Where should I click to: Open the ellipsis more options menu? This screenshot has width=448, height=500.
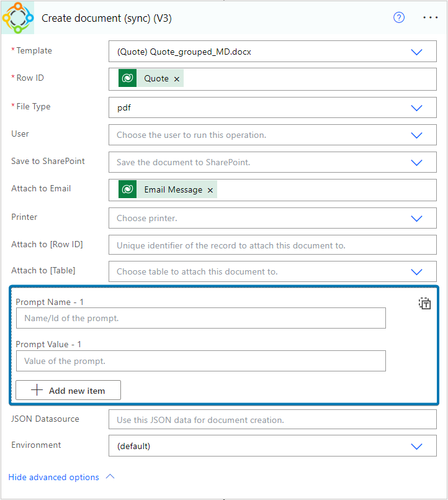click(430, 17)
